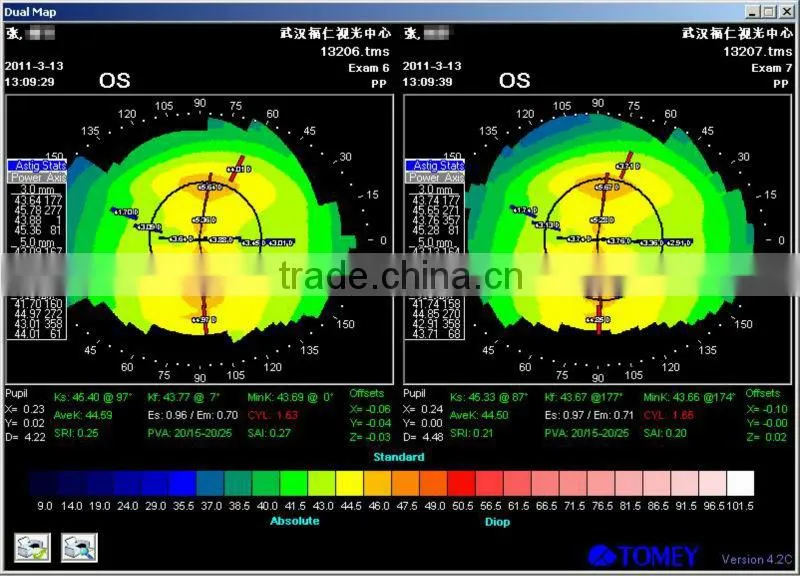Click MinK: 43.66 @174° value
This screenshot has width=800, height=576.
click(689, 397)
